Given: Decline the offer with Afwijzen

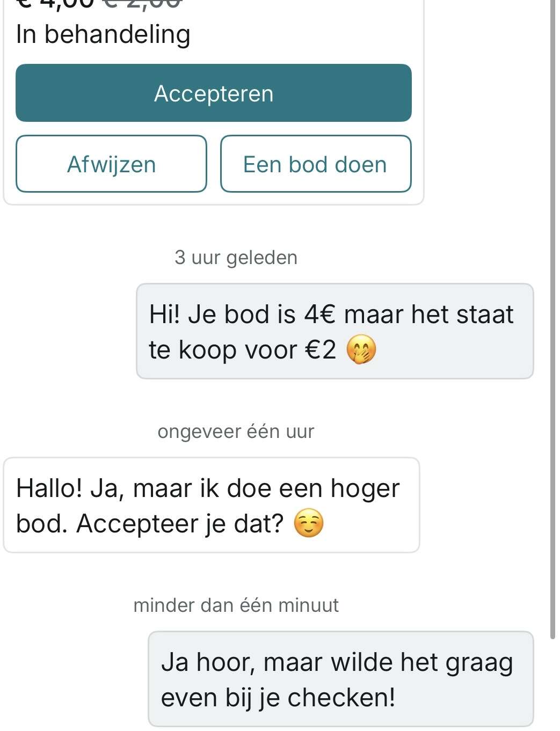Looking at the screenshot, I should 111,164.
